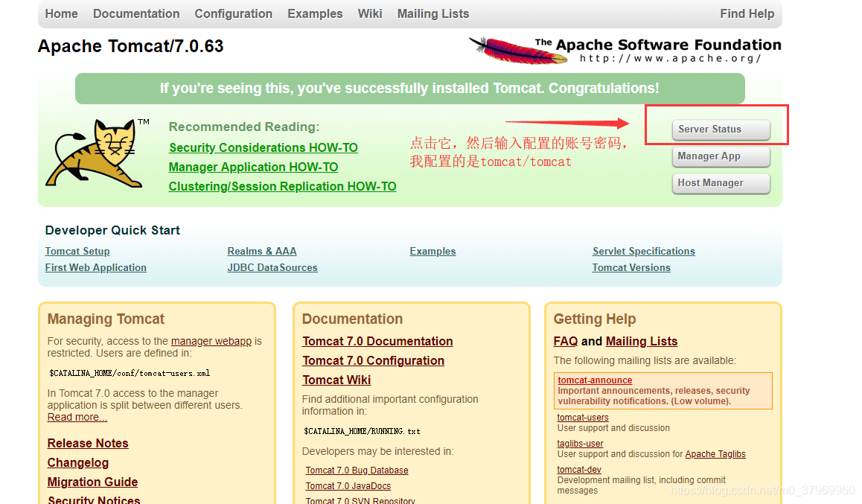Open the Changelog link
This screenshot has height=504, width=862.
[78, 463]
